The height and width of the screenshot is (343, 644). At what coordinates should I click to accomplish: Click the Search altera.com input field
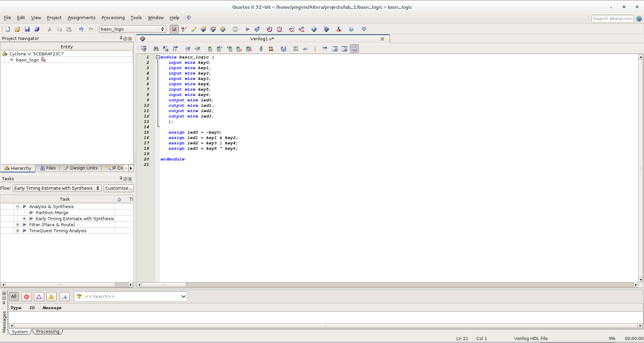click(612, 19)
